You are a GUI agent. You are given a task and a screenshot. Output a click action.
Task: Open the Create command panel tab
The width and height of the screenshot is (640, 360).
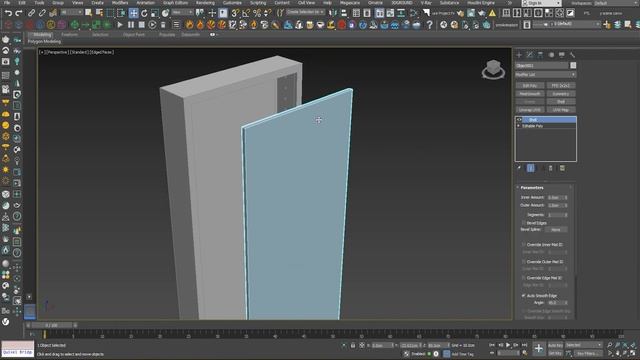pyautogui.click(x=519, y=55)
